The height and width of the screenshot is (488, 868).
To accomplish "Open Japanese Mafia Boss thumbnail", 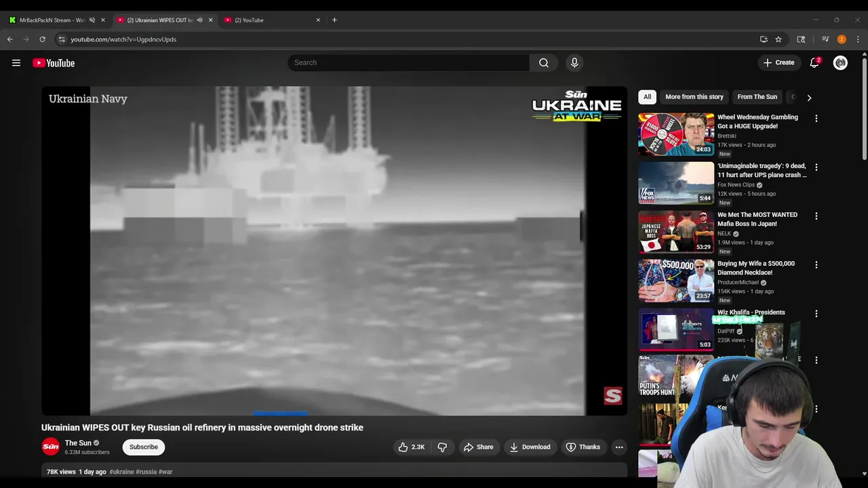I will coord(675,232).
